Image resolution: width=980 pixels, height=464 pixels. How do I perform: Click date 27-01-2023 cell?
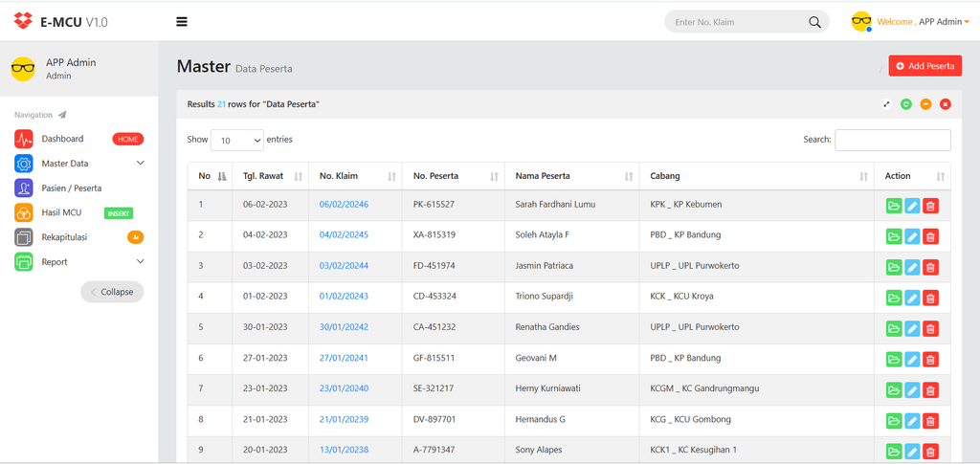pyautogui.click(x=265, y=358)
